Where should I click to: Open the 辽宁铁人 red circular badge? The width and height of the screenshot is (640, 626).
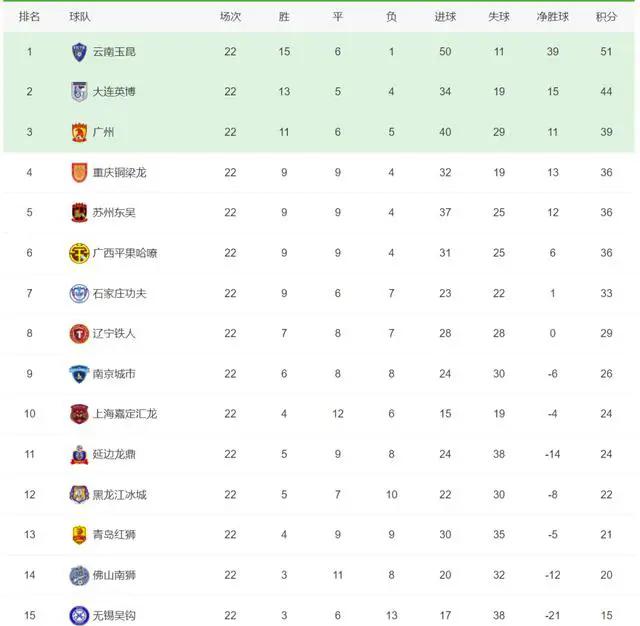coord(79,334)
